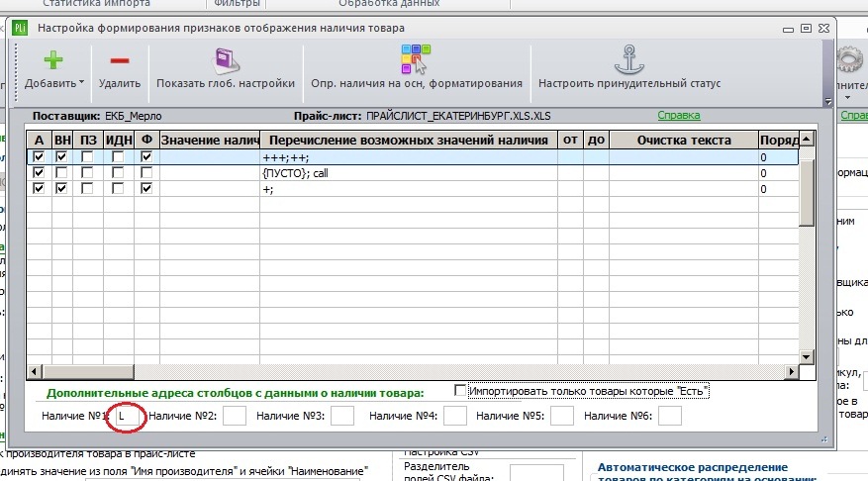Click the Фильтры tab in background window
This screenshot has width=868, height=481.
coord(237,3)
